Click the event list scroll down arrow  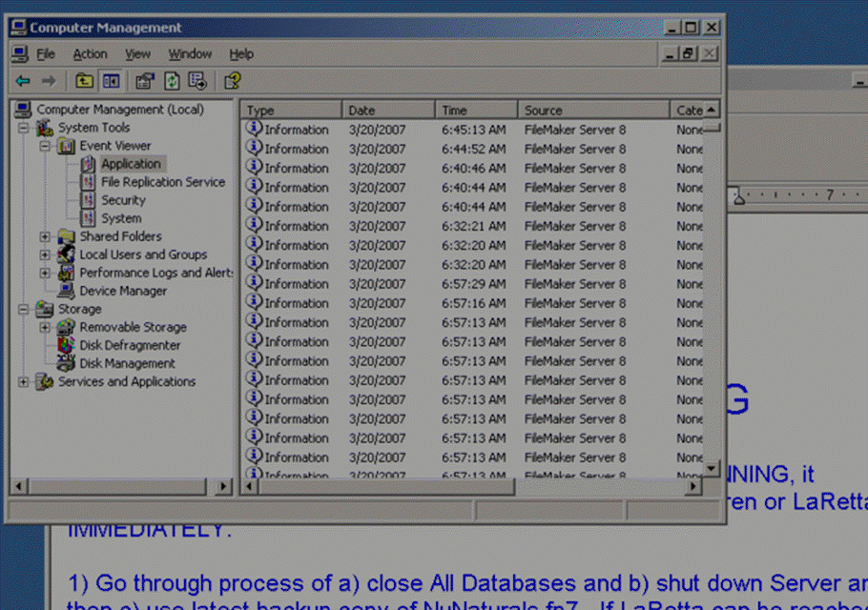point(712,468)
